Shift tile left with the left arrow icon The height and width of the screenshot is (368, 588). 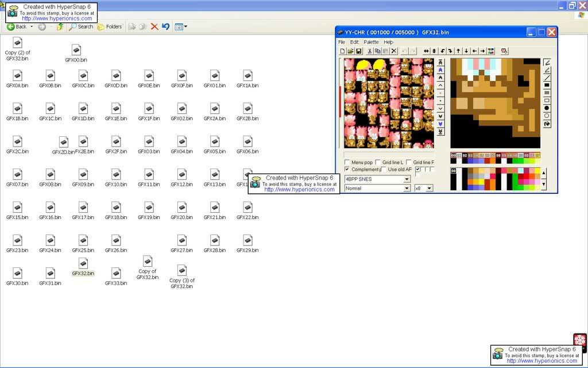point(474,51)
